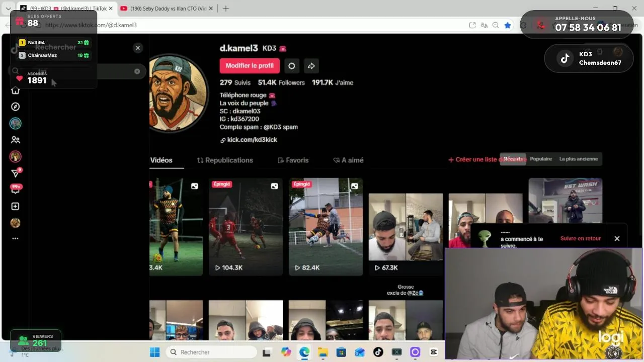Open the Friends icon in TikTok sidebar

click(x=16, y=140)
